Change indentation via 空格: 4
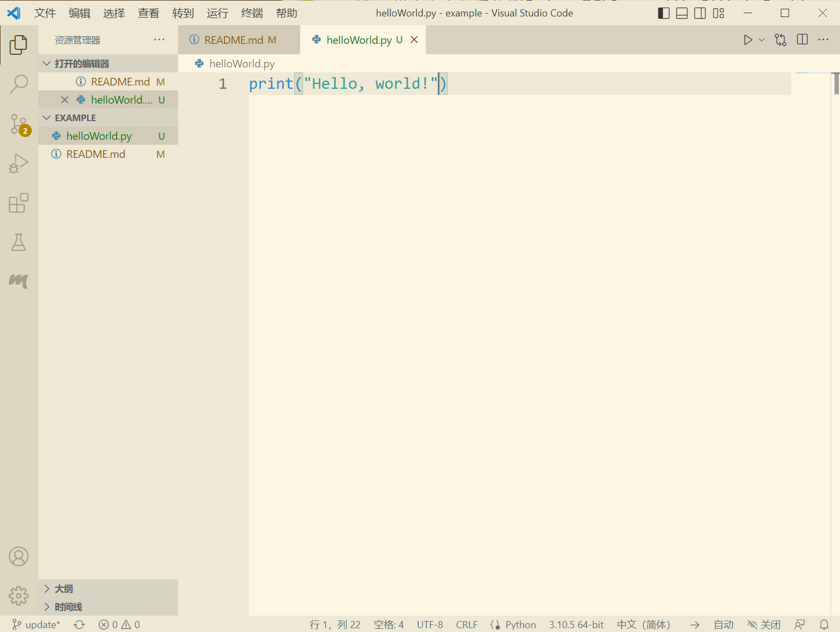The image size is (840, 632). (388, 624)
